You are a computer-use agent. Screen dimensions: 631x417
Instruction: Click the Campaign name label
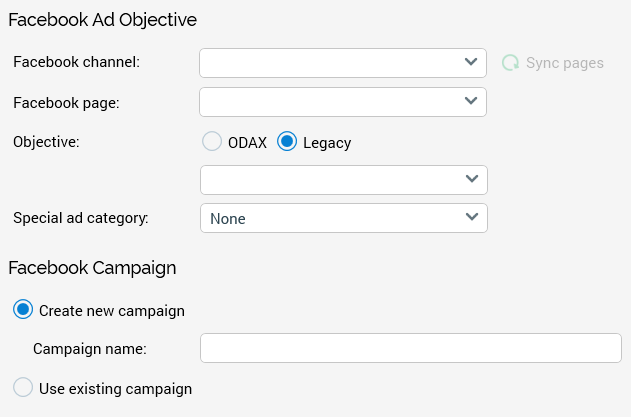[x=90, y=348]
